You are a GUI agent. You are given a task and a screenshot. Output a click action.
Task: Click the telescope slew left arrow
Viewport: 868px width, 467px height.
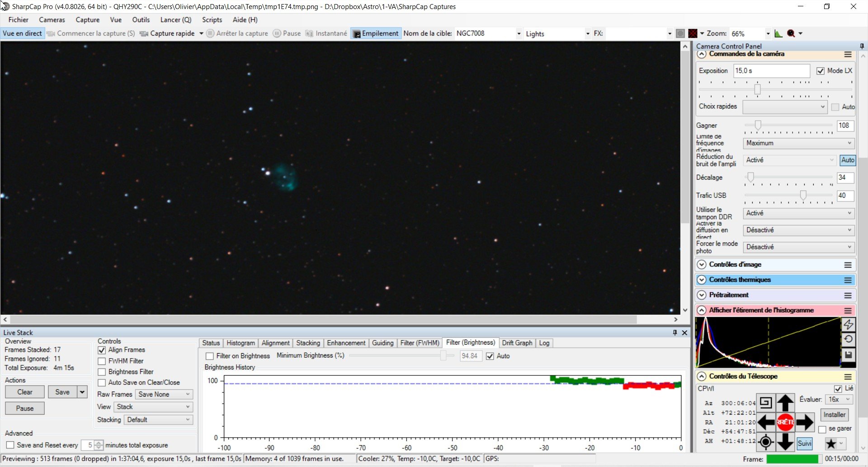(766, 422)
